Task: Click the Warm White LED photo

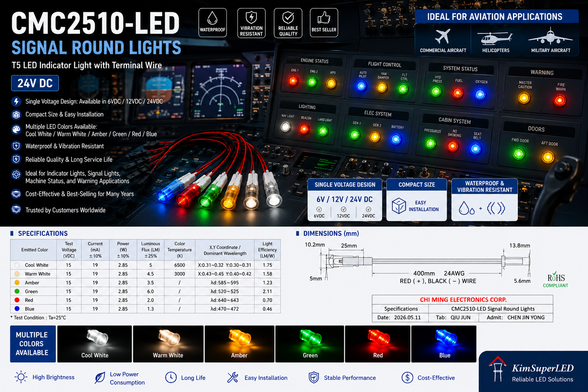Action: click(168, 344)
